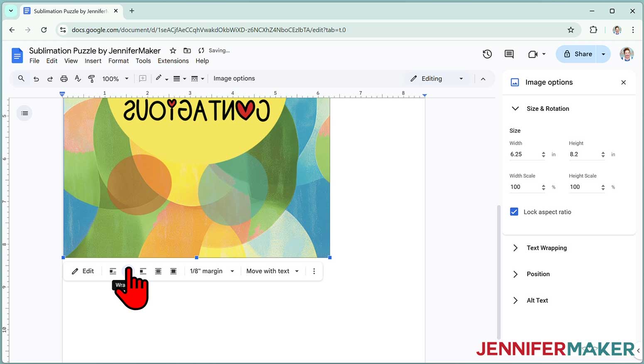Screen dimensions: 644x364
Task: Start a video call with camera icon
Action: point(533,54)
